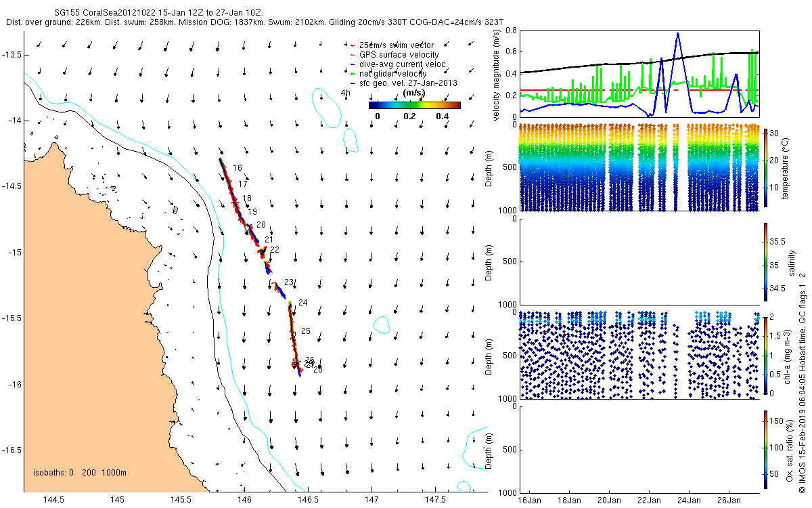Click the 30 tick on temperature colorbar
Image resolution: width=812 pixels, height=508 pixels.
click(x=775, y=133)
